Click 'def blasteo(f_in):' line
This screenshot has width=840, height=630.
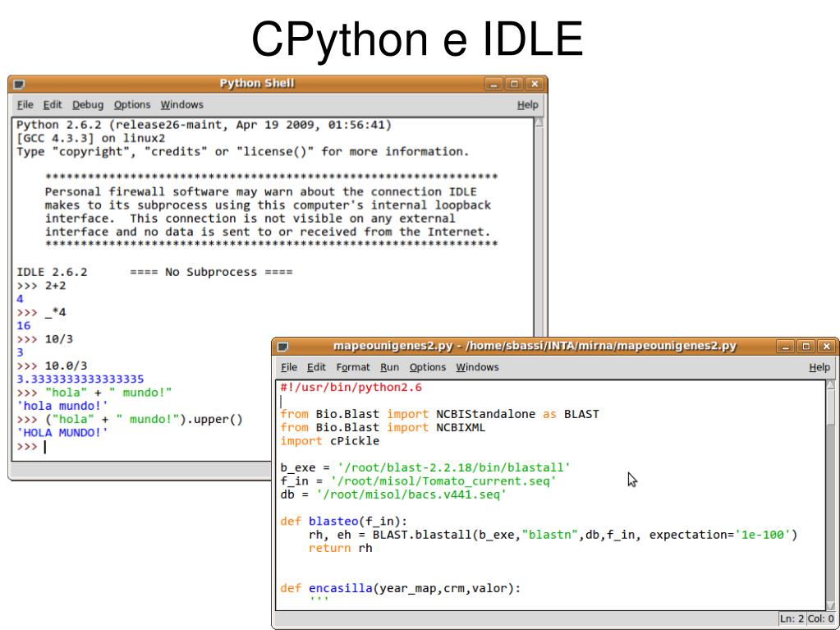pos(344,522)
